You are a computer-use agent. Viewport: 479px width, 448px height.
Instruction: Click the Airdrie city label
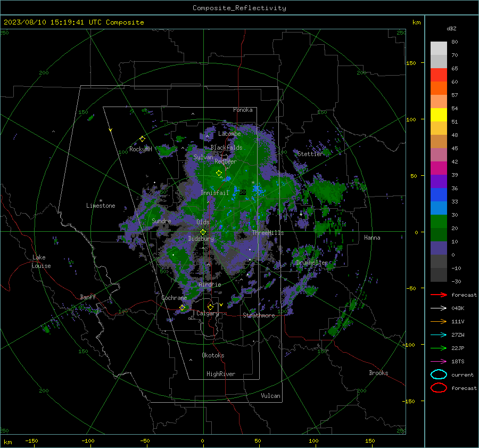tap(210, 284)
